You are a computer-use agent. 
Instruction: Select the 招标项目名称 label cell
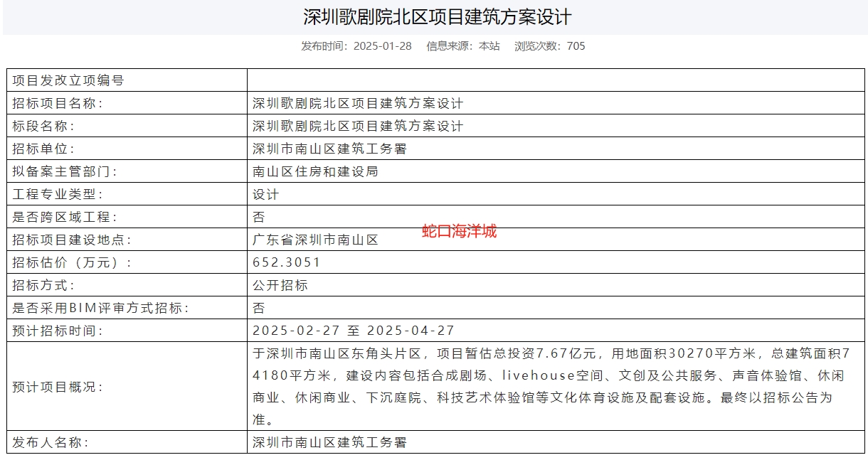127,103
